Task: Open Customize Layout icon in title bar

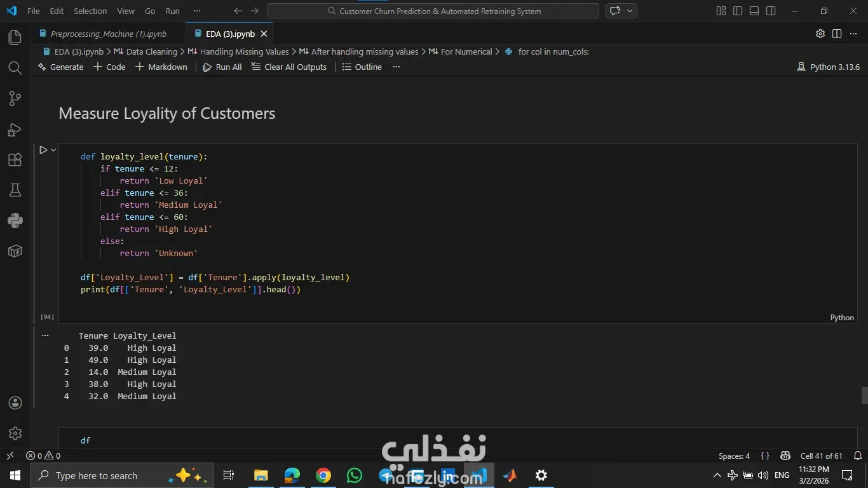Action: [x=721, y=11]
